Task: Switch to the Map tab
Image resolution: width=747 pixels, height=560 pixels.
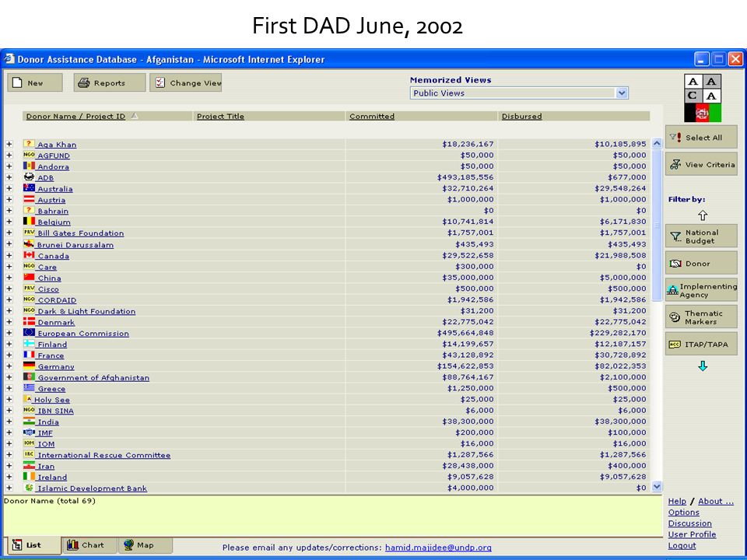Action: (x=145, y=544)
